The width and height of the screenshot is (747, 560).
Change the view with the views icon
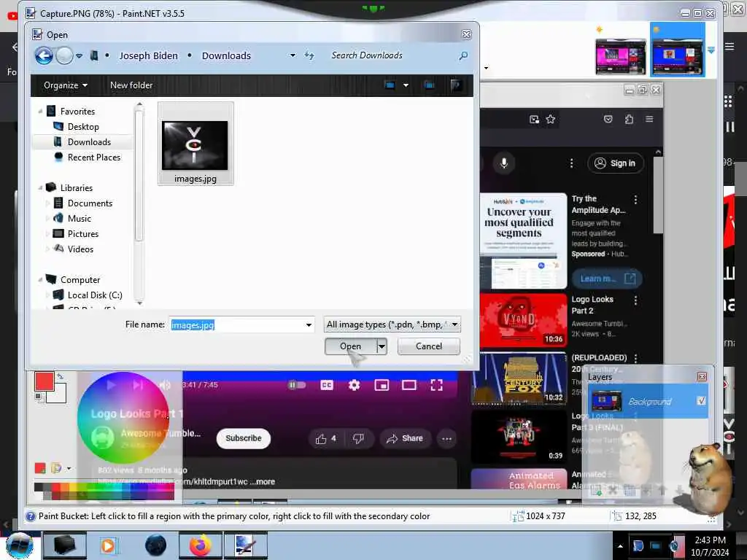pos(390,85)
